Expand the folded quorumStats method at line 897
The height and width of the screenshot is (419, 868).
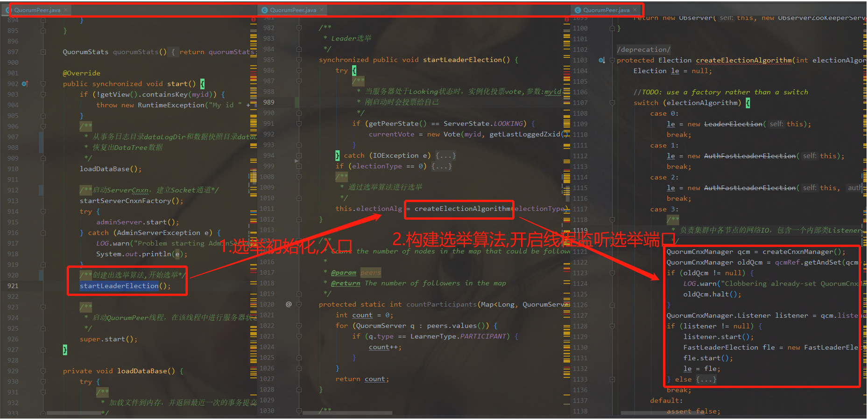[43, 52]
